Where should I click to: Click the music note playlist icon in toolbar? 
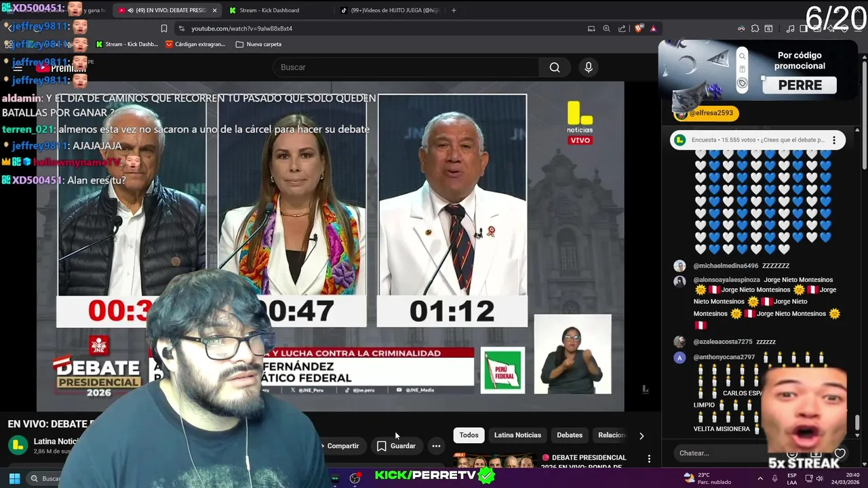coord(791,28)
